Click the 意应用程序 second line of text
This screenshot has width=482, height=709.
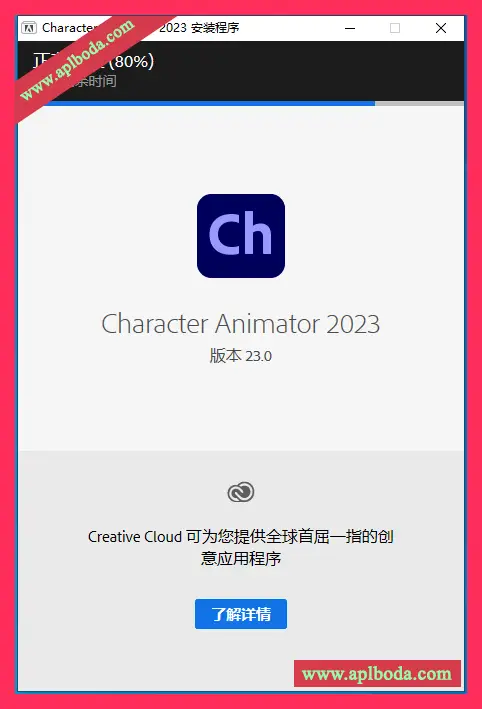click(x=241, y=558)
